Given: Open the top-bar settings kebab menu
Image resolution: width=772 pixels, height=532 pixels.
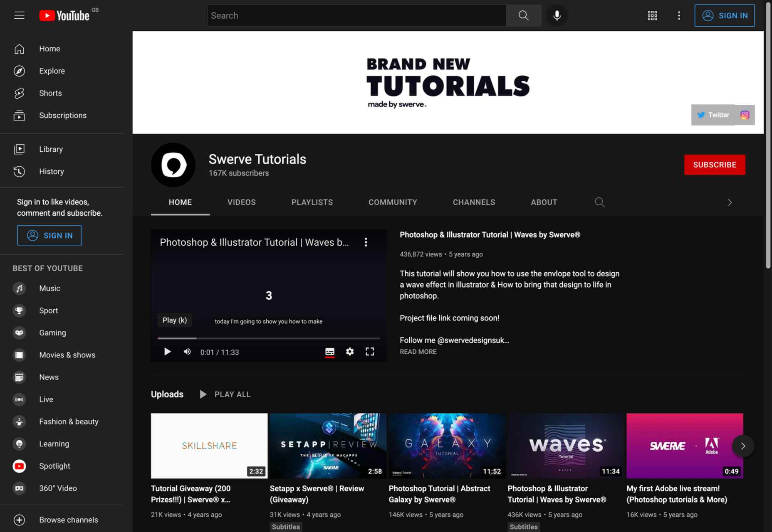Looking at the screenshot, I should tap(679, 15).
